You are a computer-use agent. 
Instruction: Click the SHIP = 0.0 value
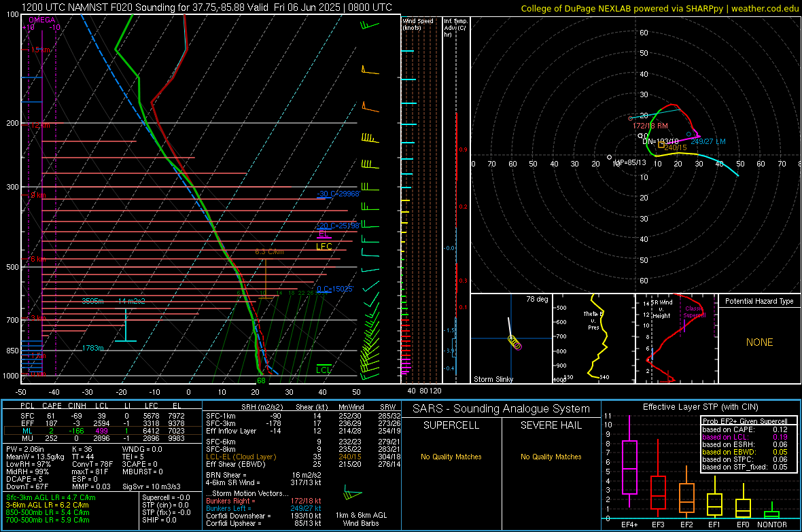tap(158, 520)
